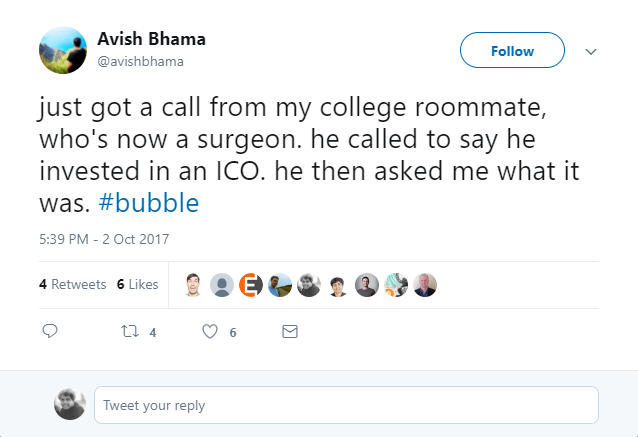Viewport: 638px width, 437px height.
Task: Click the retweet count number beside retweet icon
Action: pyautogui.click(x=153, y=333)
